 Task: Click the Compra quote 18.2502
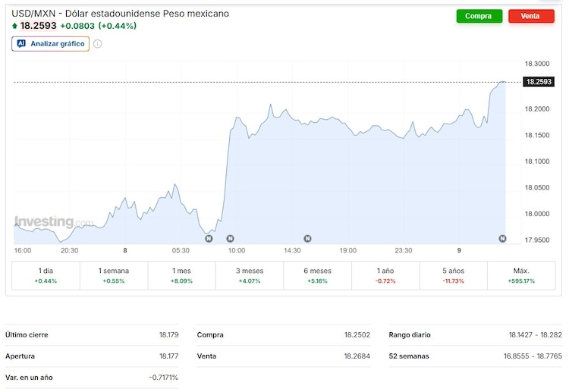357,334
